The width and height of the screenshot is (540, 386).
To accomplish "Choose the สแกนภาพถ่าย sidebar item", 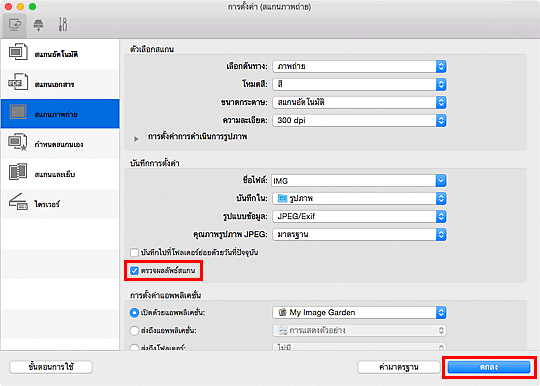I will [x=60, y=114].
